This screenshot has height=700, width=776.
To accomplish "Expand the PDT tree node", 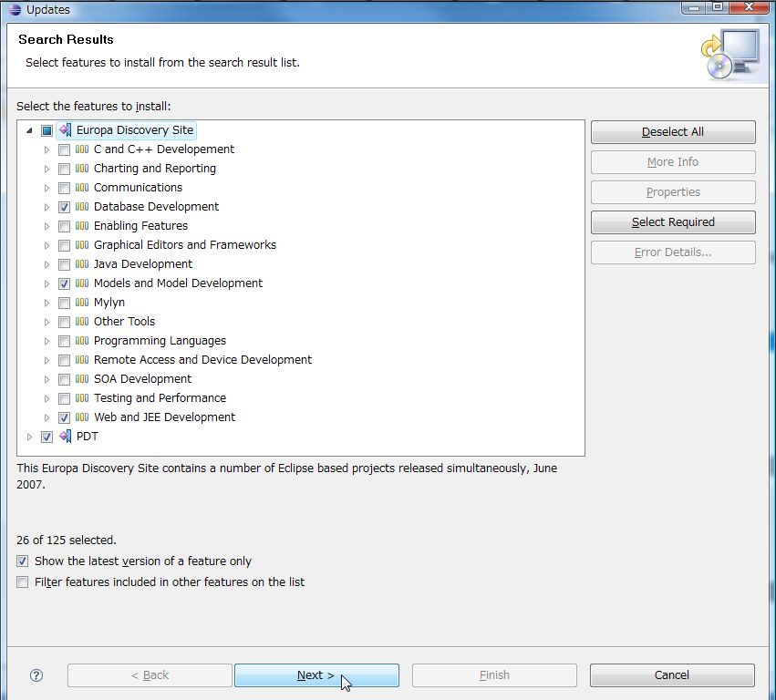I will (x=30, y=437).
